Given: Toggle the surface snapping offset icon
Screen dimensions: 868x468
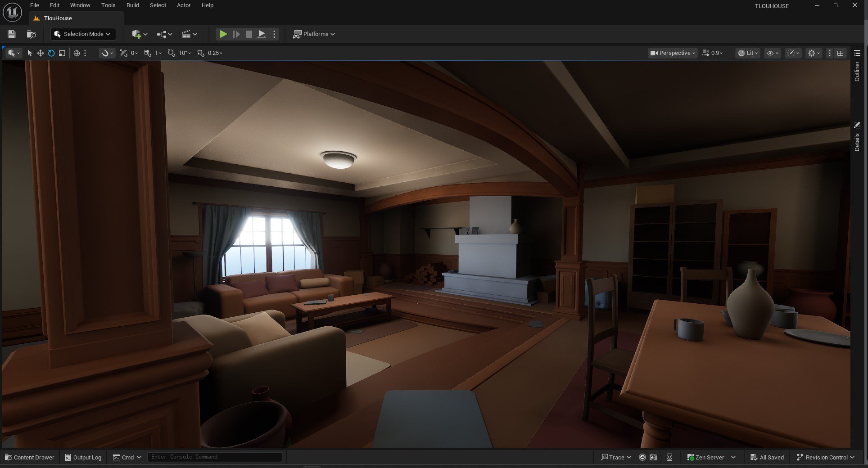Looking at the screenshot, I should [124, 53].
